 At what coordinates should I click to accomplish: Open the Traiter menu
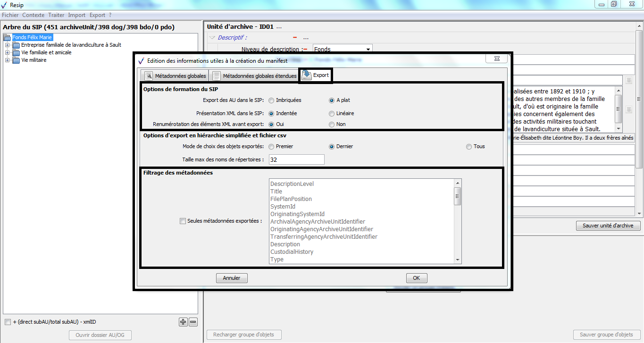pyautogui.click(x=56, y=15)
